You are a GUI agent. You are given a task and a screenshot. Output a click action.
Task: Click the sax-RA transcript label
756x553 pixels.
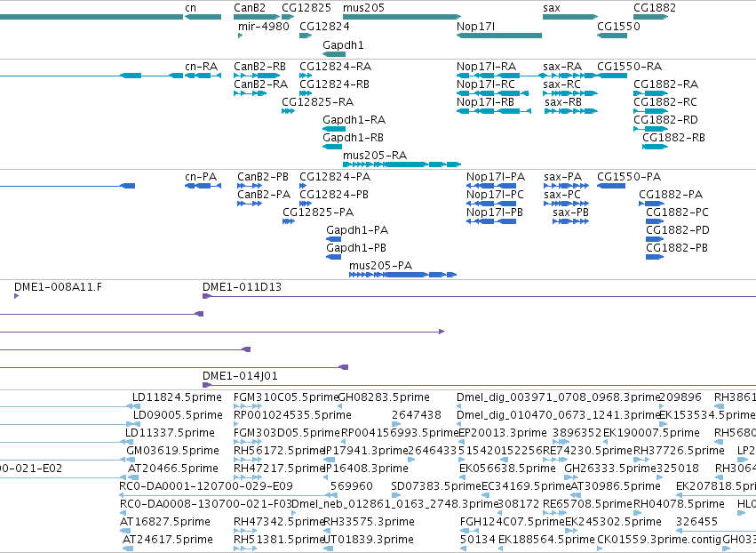point(562,66)
